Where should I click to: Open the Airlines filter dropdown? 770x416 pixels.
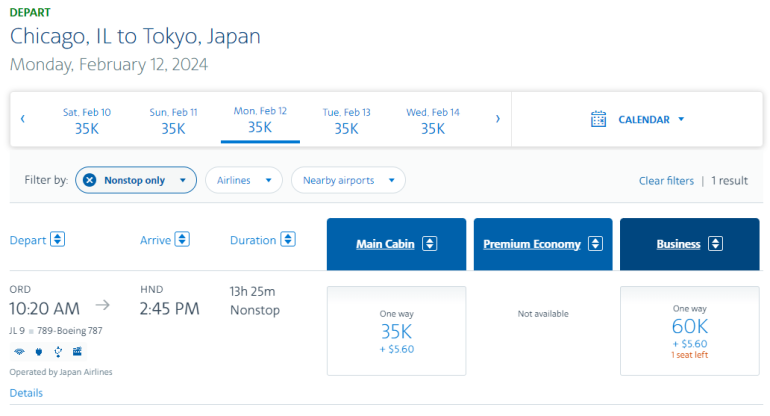tap(243, 180)
